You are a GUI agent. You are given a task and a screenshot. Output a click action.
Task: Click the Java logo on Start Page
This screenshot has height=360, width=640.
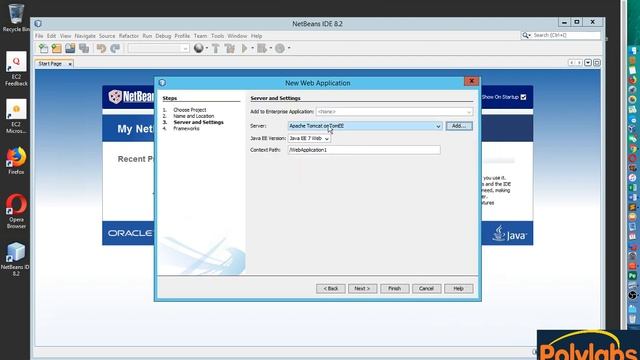(x=509, y=233)
